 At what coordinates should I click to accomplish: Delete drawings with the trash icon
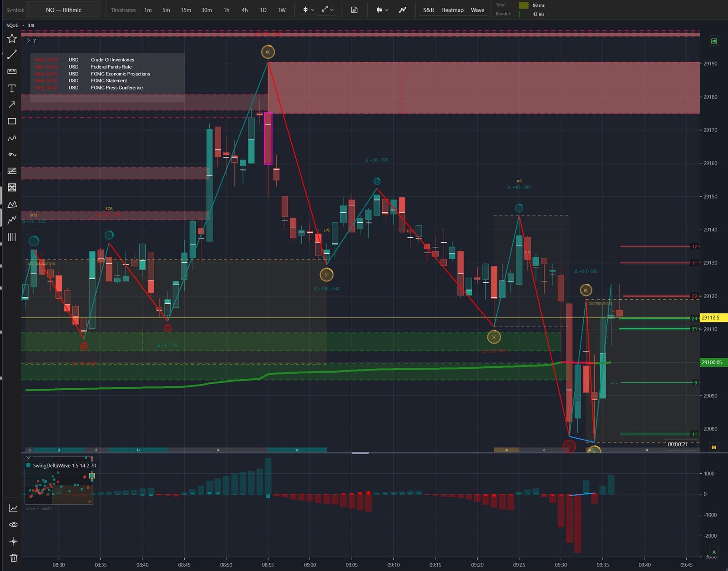coord(13,558)
